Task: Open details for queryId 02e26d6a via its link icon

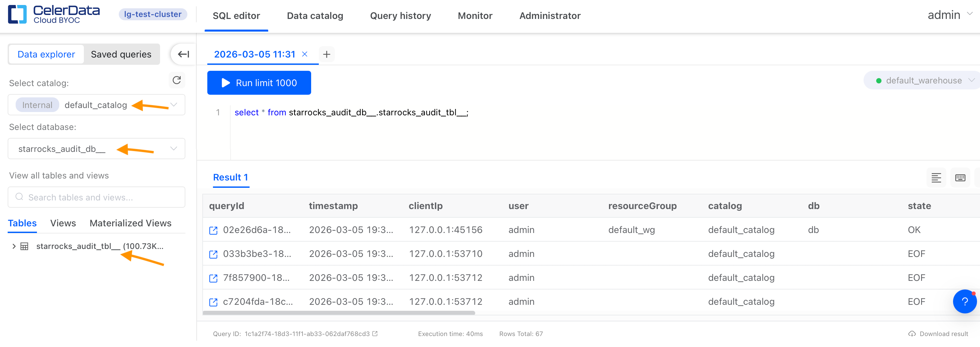Action: coord(213,230)
